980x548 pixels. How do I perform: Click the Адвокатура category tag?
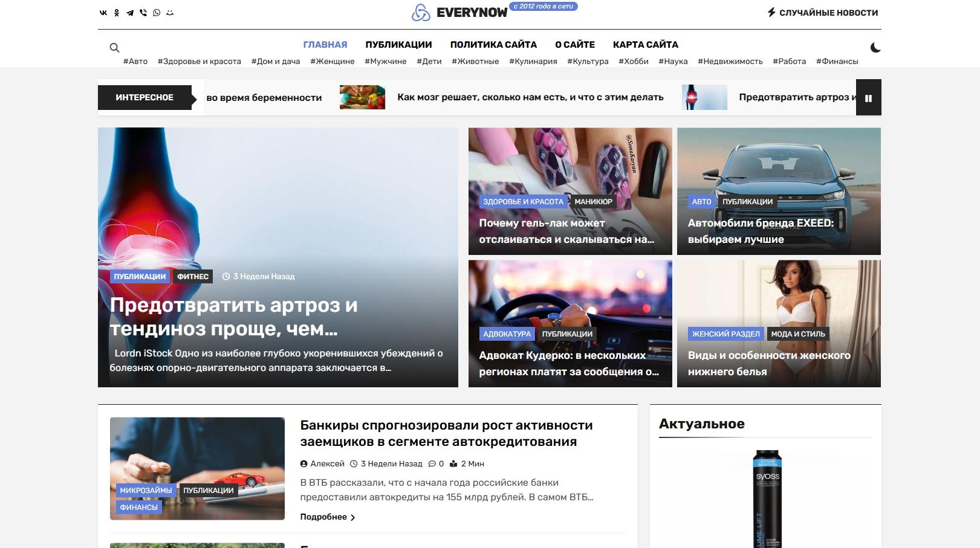(x=507, y=334)
